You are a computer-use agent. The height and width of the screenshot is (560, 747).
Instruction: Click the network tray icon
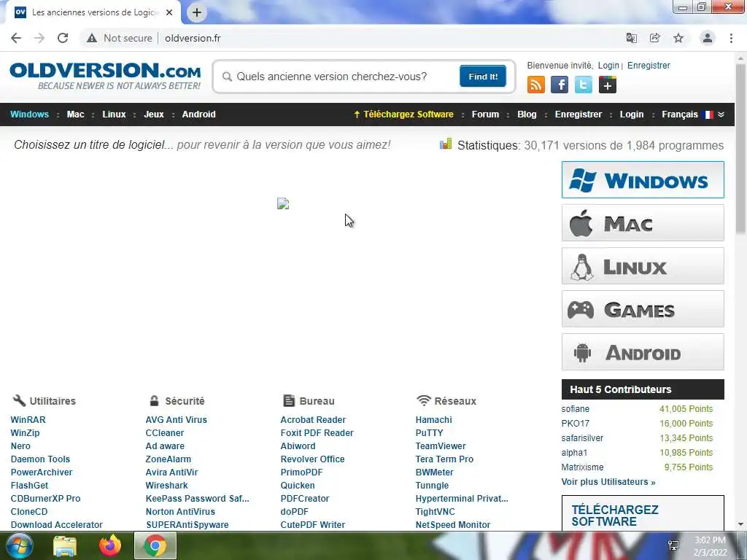(673, 545)
